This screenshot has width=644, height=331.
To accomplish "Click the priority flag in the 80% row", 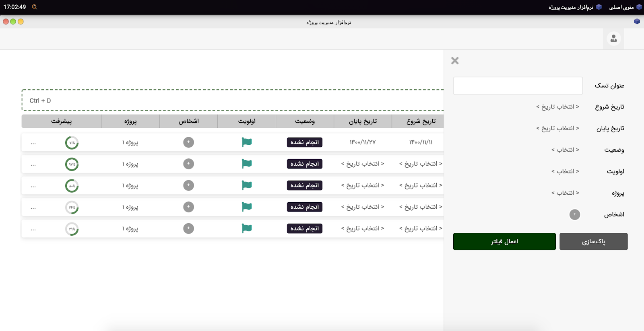I will coord(247,185).
